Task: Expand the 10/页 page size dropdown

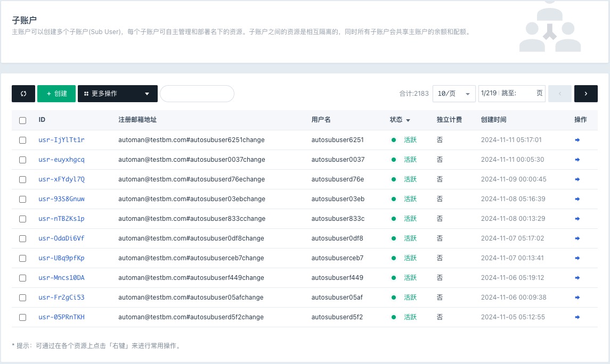Action: (454, 94)
